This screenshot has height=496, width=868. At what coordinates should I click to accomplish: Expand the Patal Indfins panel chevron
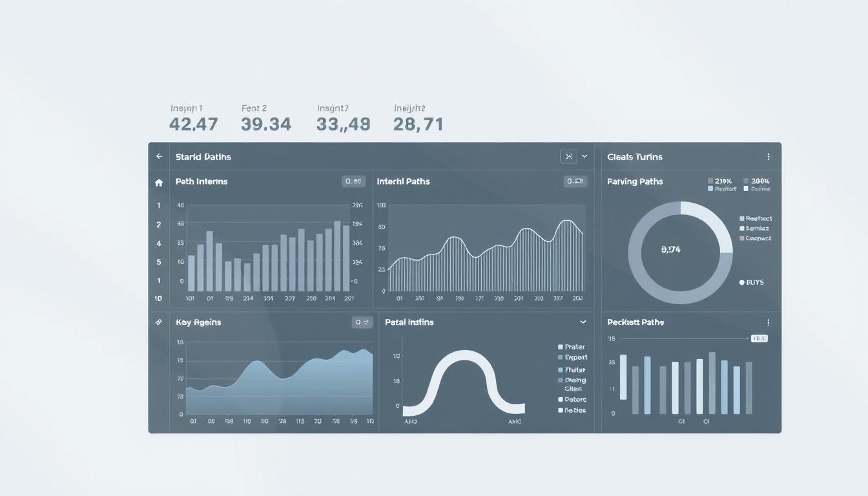[583, 322]
